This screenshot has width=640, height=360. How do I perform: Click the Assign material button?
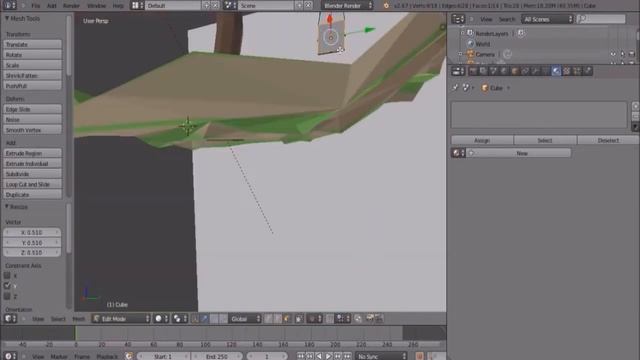click(482, 140)
